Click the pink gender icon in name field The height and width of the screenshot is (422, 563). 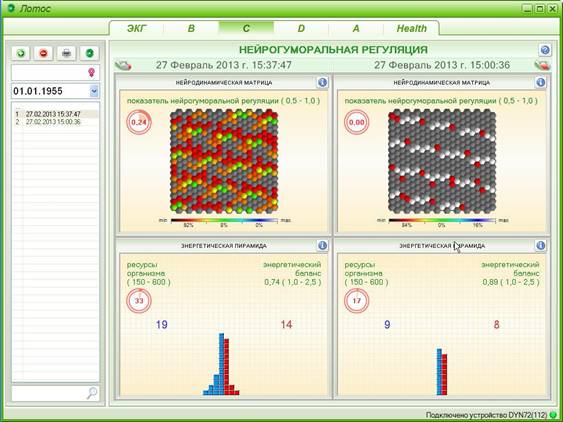(x=92, y=73)
